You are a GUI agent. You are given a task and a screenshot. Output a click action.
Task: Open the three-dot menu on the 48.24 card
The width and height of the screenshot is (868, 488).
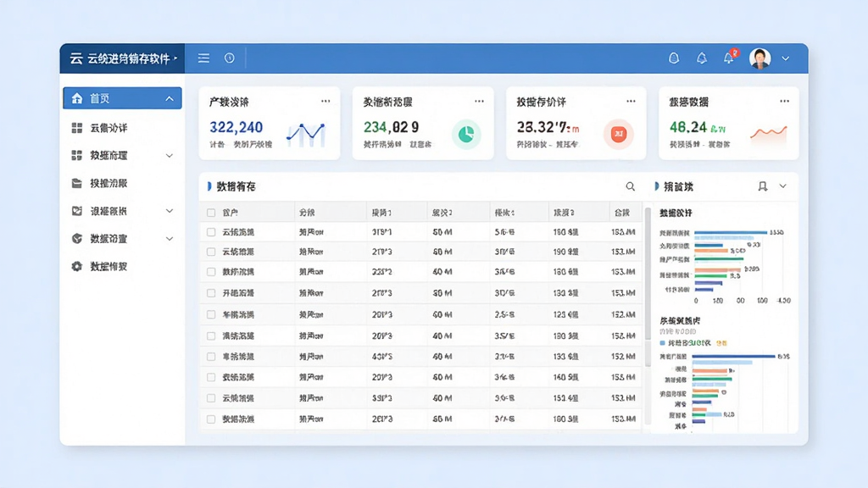(784, 102)
